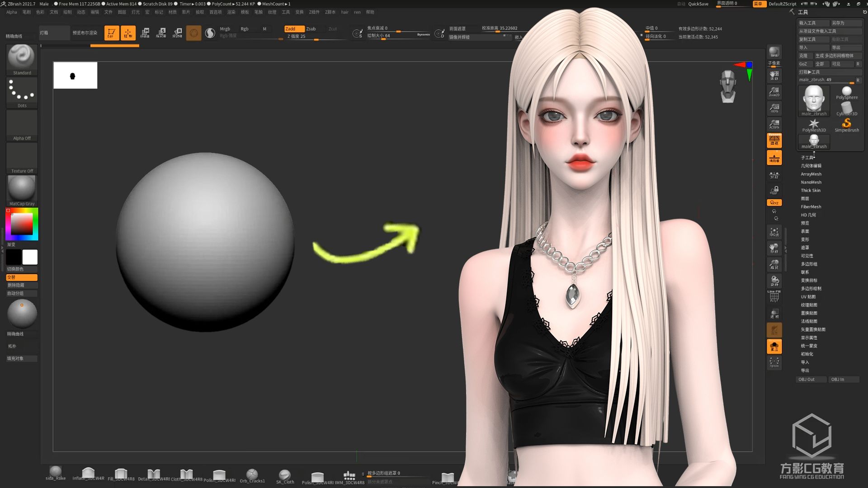
Task: Open the 帮助 (Help) menu
Action: tap(370, 12)
